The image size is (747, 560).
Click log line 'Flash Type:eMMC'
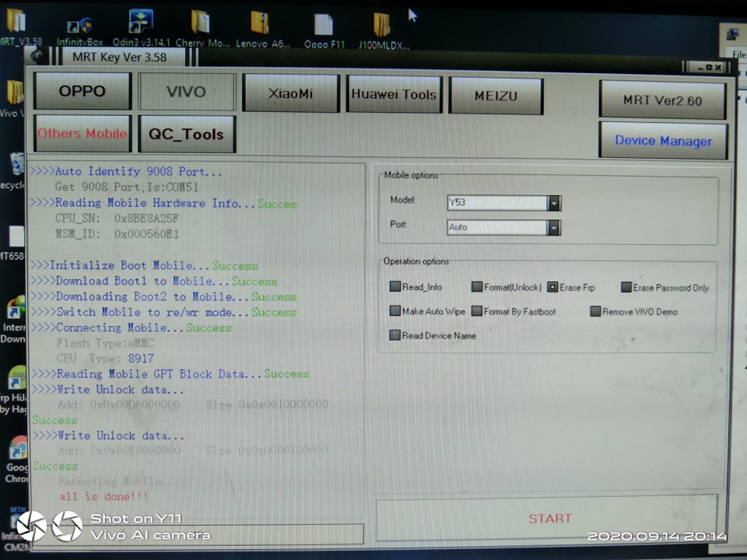coord(105,343)
